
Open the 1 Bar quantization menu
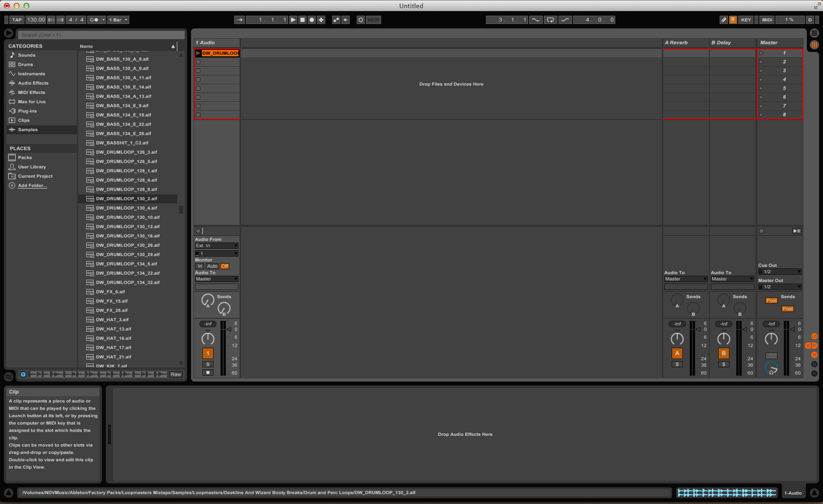(119, 20)
